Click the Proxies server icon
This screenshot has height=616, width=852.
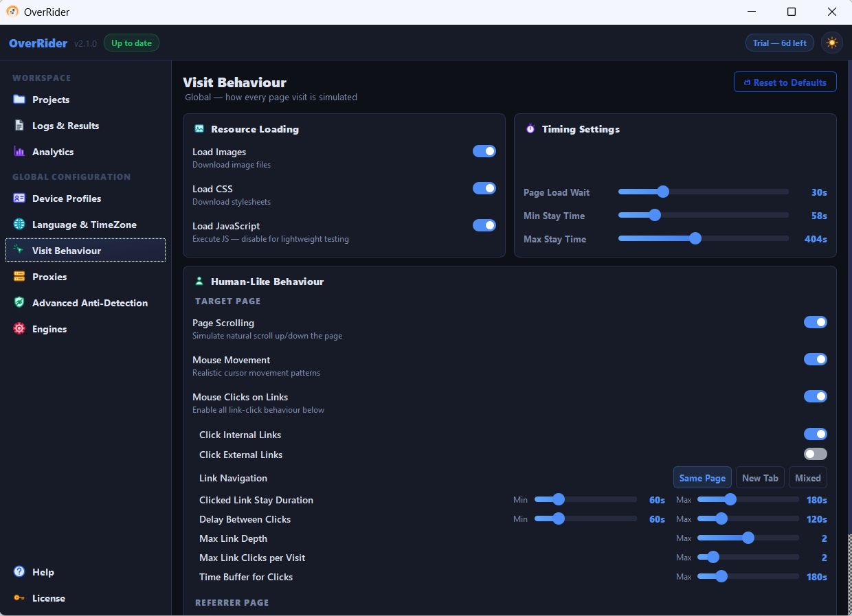pyautogui.click(x=19, y=277)
